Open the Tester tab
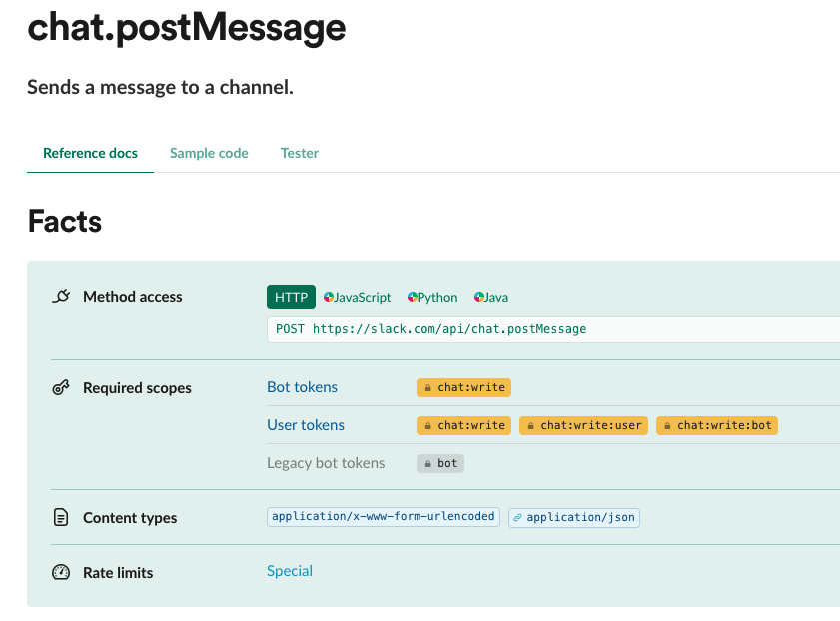Screen dimensions: 840x621 300,153
